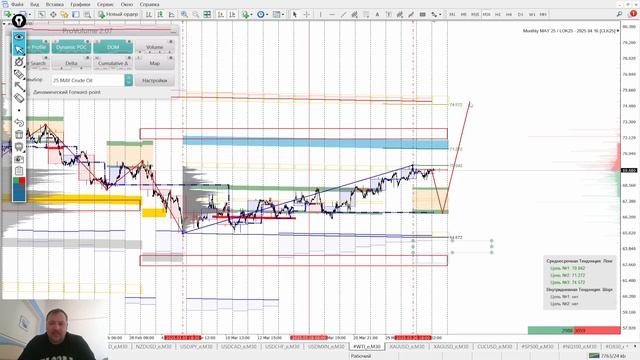640x360 pixels.
Task: Click the Volume button in ProVolume
Action: (x=155, y=47)
